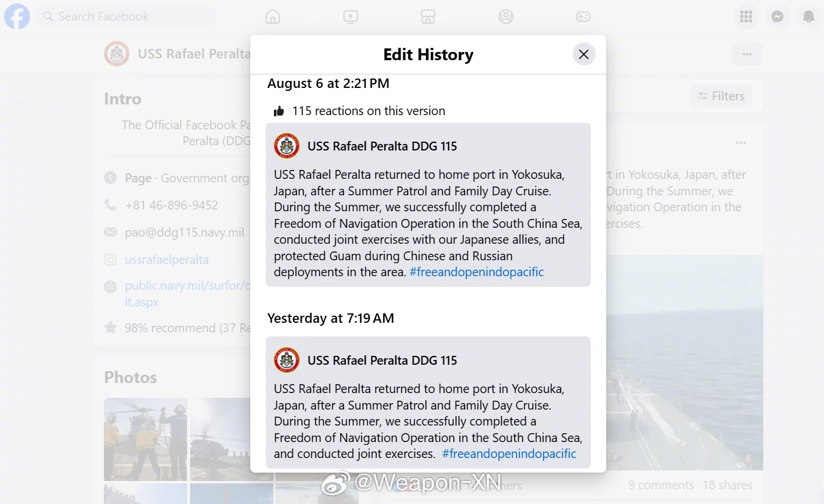Click the USS Rafael Peralta page avatar

coord(116,54)
